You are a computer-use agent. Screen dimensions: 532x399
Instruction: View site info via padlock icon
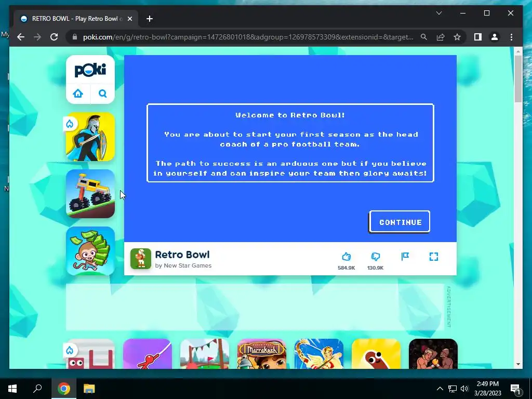75,37
